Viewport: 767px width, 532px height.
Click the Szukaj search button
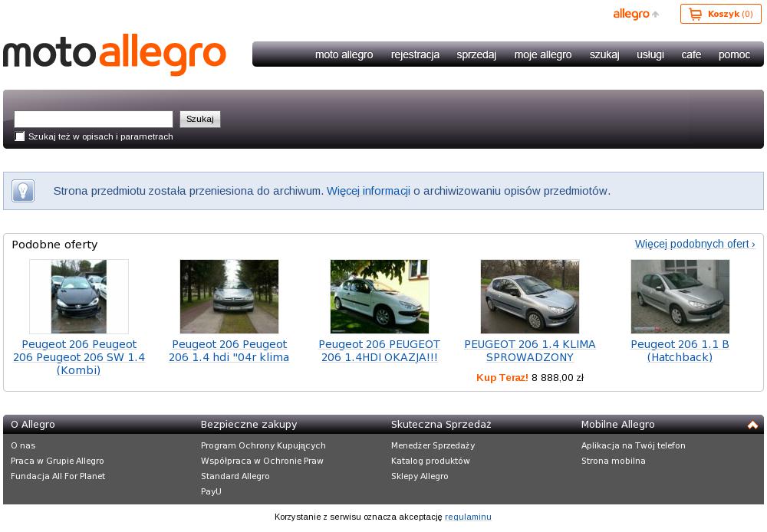click(x=200, y=119)
